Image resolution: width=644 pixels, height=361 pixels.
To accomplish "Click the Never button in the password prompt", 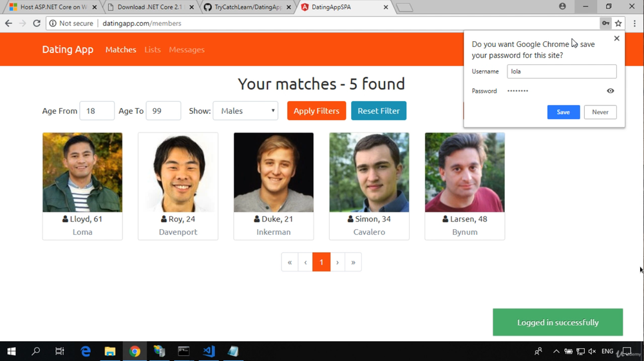I will tap(600, 112).
